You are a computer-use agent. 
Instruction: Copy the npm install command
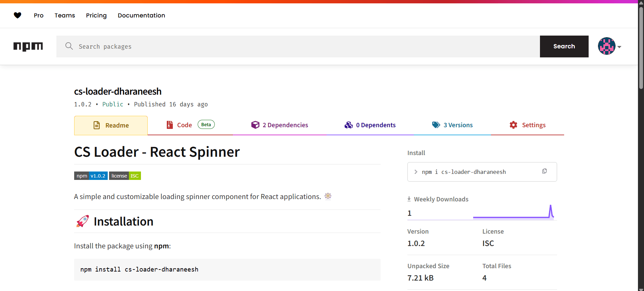tap(544, 172)
